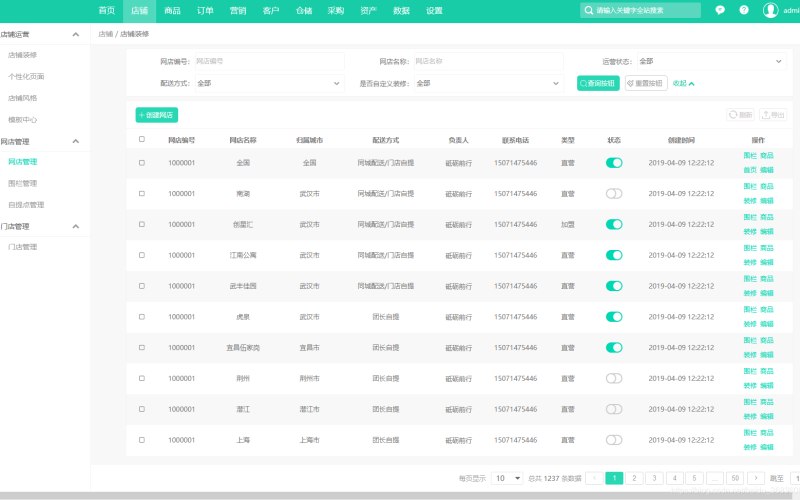The image size is (800, 500).
Task: Go to page 2 in pagination
Action: (x=634, y=478)
